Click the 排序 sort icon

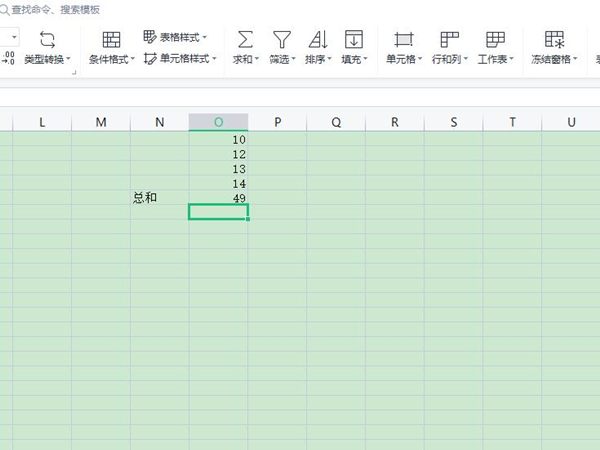coord(318,40)
